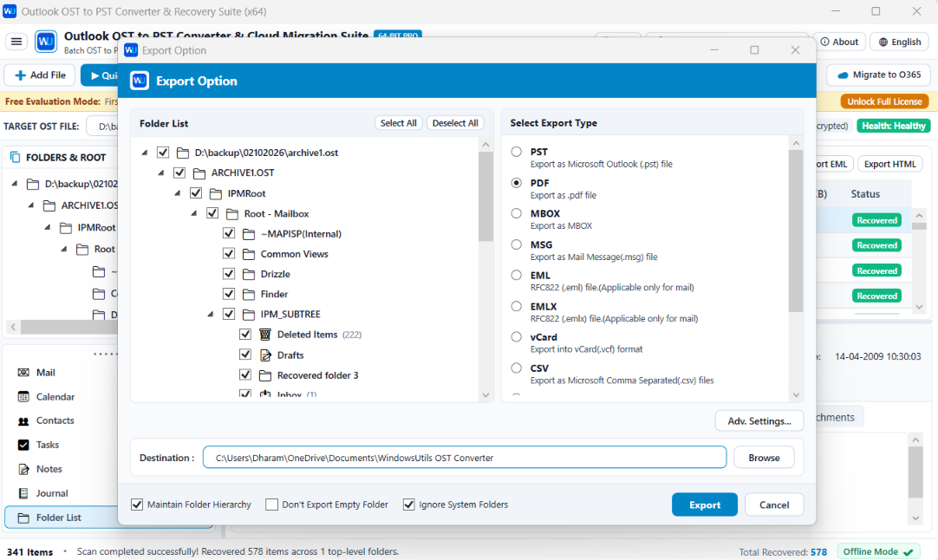
Task: Open Adv. Settings dialog
Action: point(759,421)
